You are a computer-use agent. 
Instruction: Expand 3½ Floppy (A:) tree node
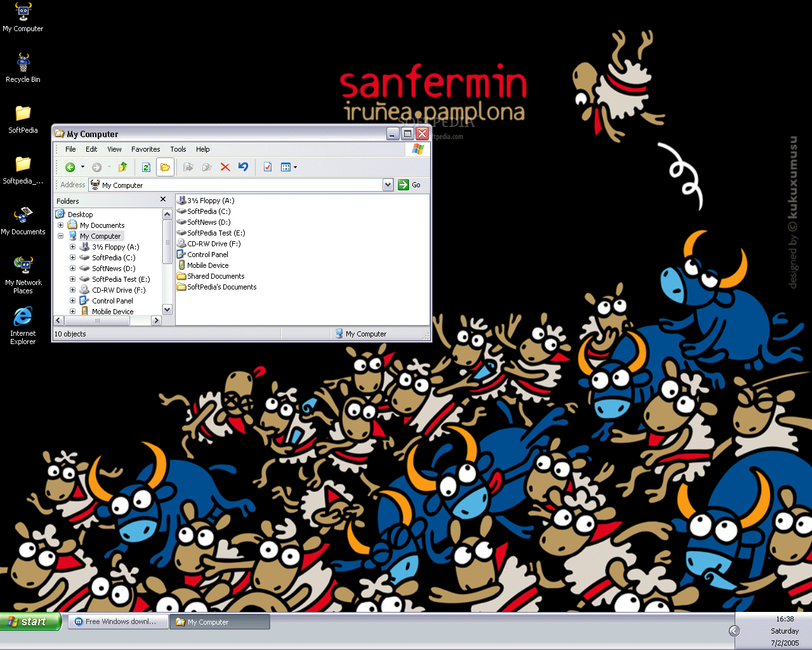tap(72, 246)
